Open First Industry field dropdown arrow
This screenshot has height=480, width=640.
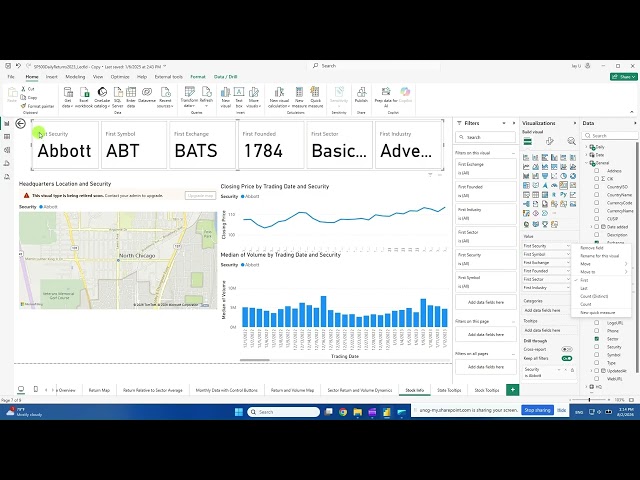pos(568,287)
